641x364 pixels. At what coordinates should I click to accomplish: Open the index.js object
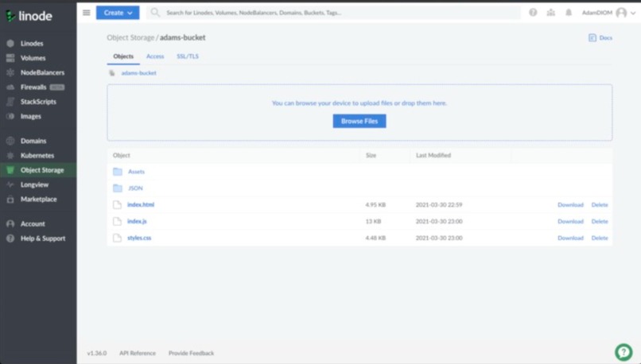(x=137, y=222)
